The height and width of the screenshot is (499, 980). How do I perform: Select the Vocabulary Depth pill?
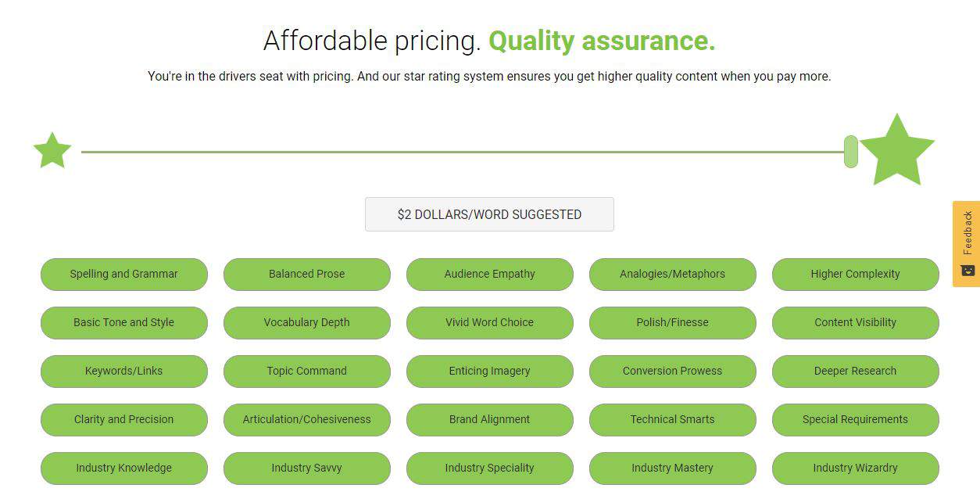pyautogui.click(x=307, y=323)
